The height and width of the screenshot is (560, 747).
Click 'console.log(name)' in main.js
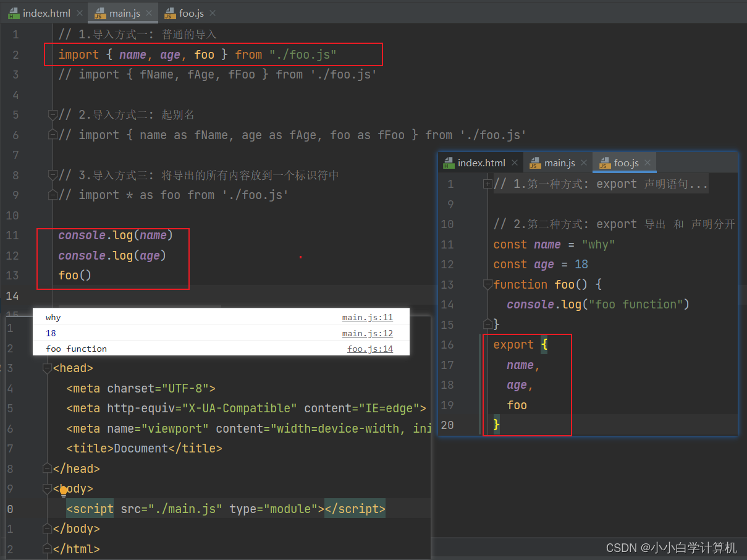tap(116, 235)
